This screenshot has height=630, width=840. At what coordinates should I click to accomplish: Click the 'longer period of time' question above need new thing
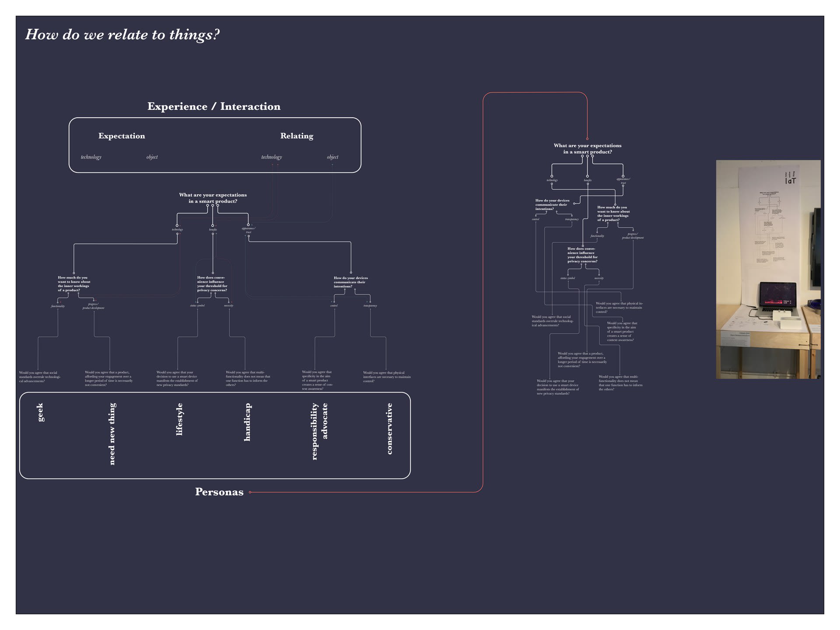click(x=108, y=378)
